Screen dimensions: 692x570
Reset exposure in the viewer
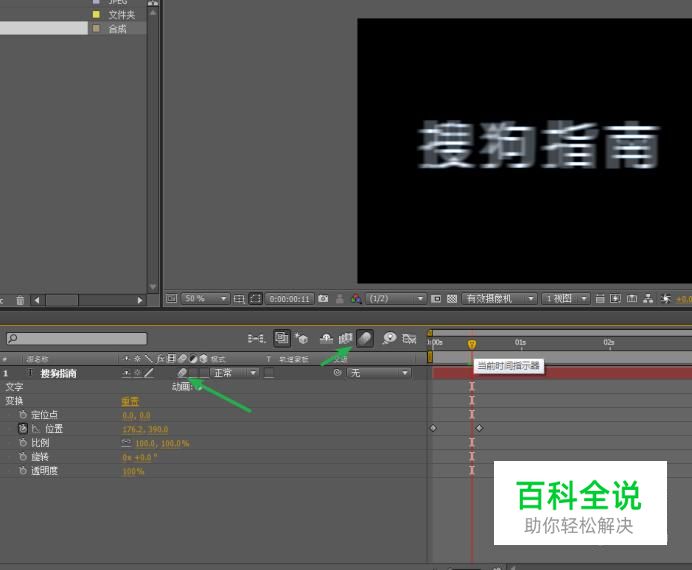click(666, 299)
